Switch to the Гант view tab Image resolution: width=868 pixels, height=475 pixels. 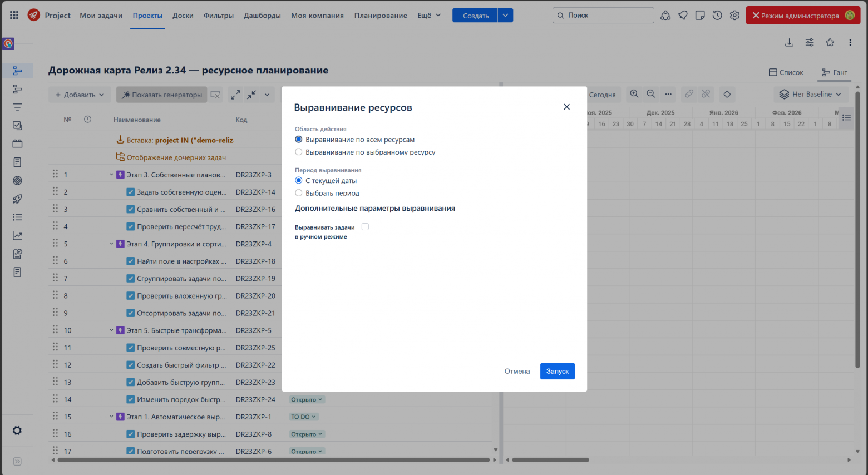(x=835, y=72)
